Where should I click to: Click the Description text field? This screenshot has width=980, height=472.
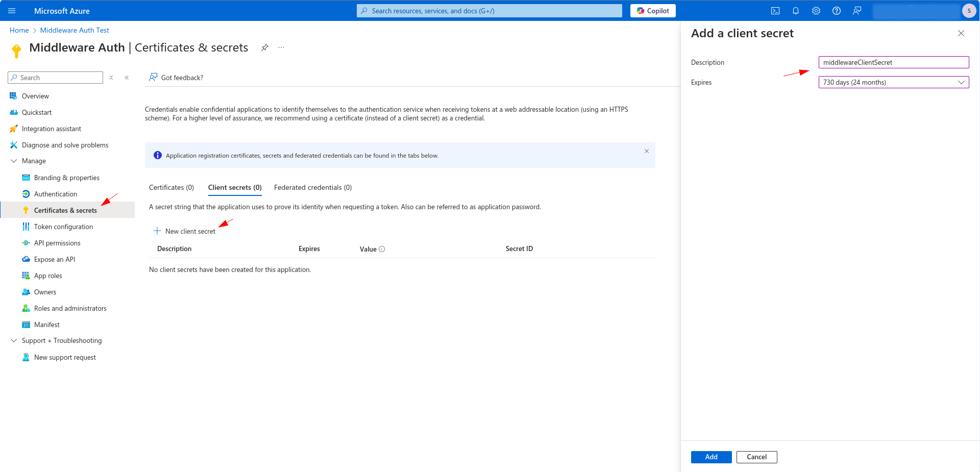(x=893, y=62)
